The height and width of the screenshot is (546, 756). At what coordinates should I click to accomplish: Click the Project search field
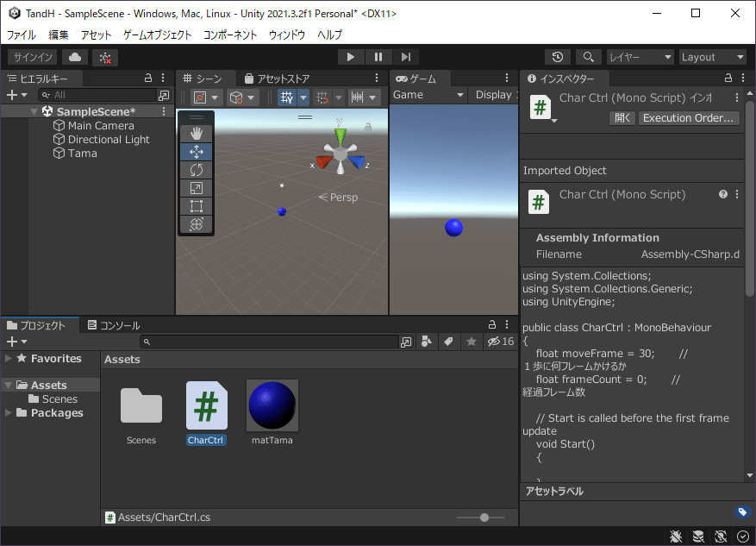[x=269, y=342]
